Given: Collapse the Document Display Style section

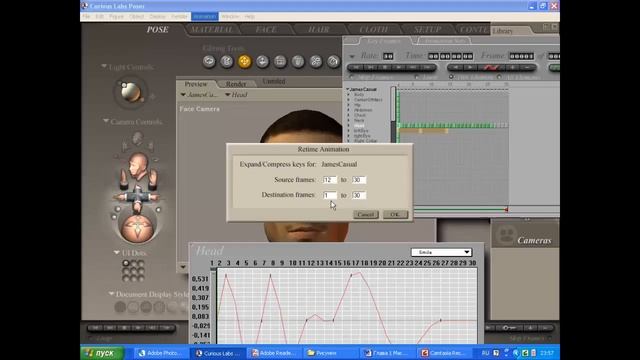Looking at the screenshot, I should pyautogui.click(x=111, y=293).
